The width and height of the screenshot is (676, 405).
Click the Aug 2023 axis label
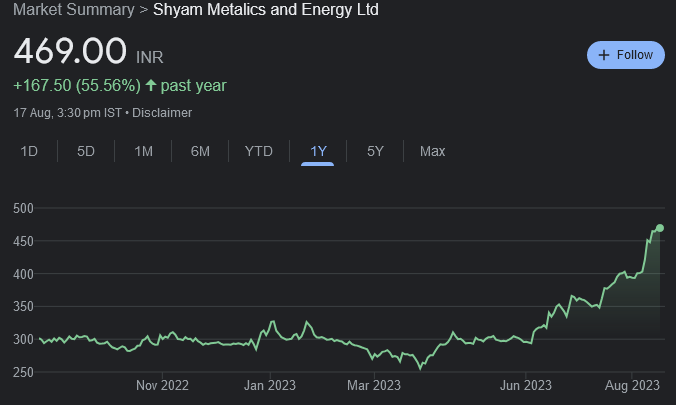pos(632,385)
